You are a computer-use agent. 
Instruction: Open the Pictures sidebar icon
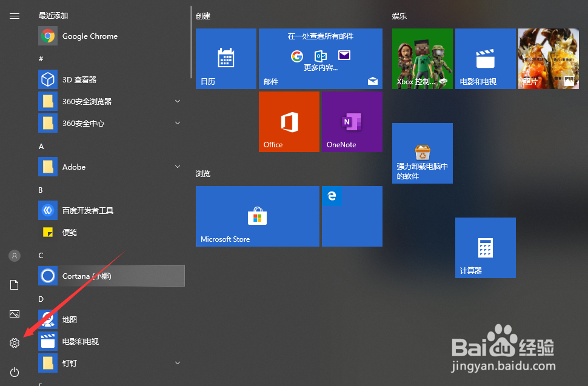point(15,314)
